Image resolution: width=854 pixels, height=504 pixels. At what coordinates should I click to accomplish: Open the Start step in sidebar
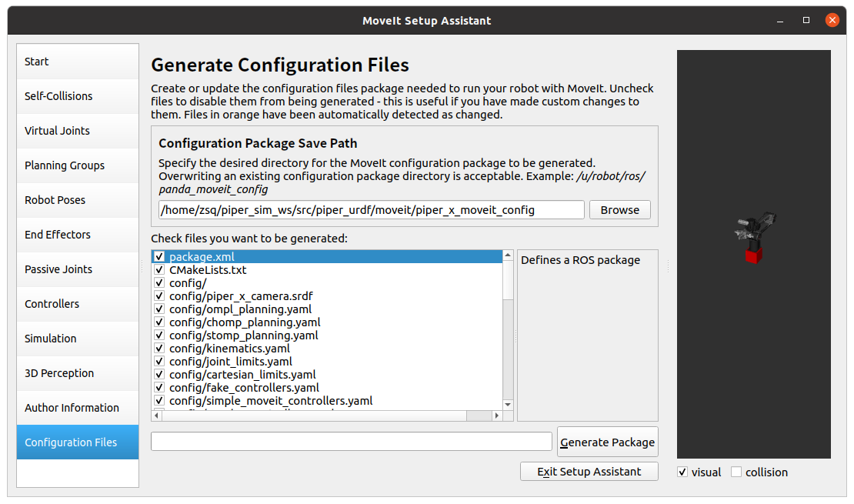pos(78,62)
